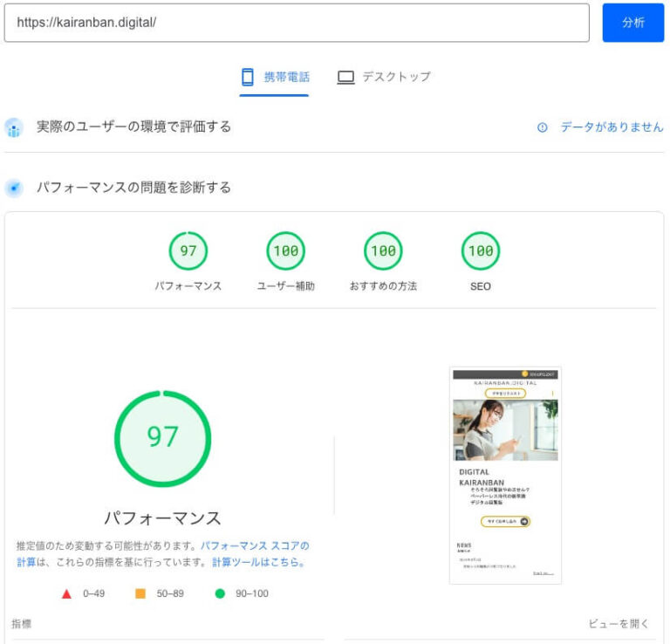
Task: Click the large 97 performance gauge
Action: click(162, 438)
